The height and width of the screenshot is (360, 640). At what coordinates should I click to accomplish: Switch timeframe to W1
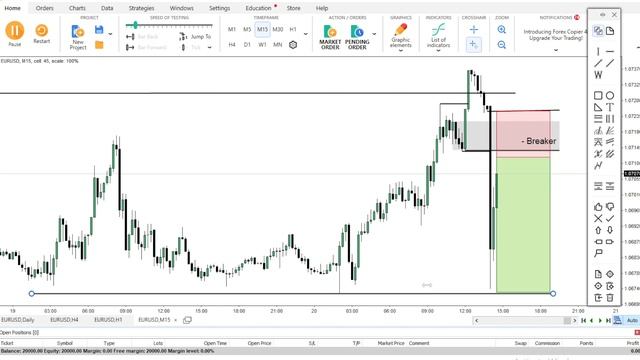[262, 44]
